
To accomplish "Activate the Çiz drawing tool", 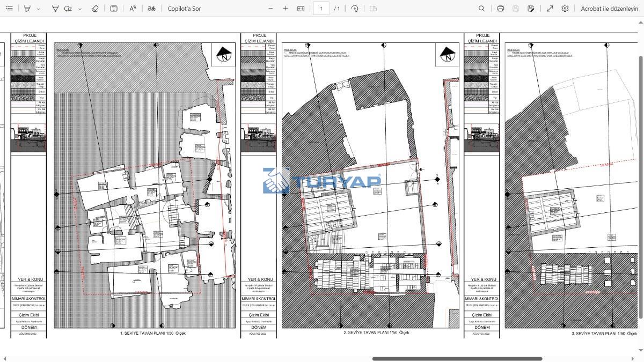I will pyautogui.click(x=62, y=9).
